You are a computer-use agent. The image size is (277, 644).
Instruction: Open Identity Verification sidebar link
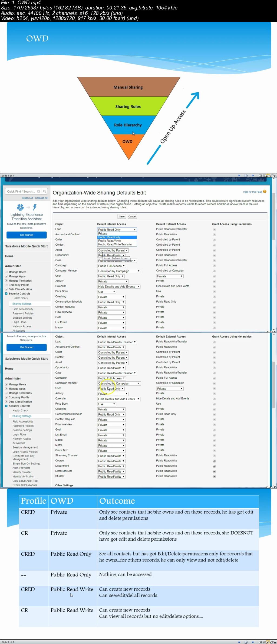(x=23, y=477)
